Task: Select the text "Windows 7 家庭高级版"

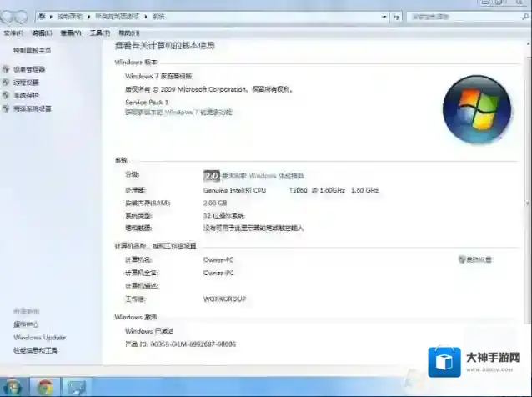Action: 158,77
